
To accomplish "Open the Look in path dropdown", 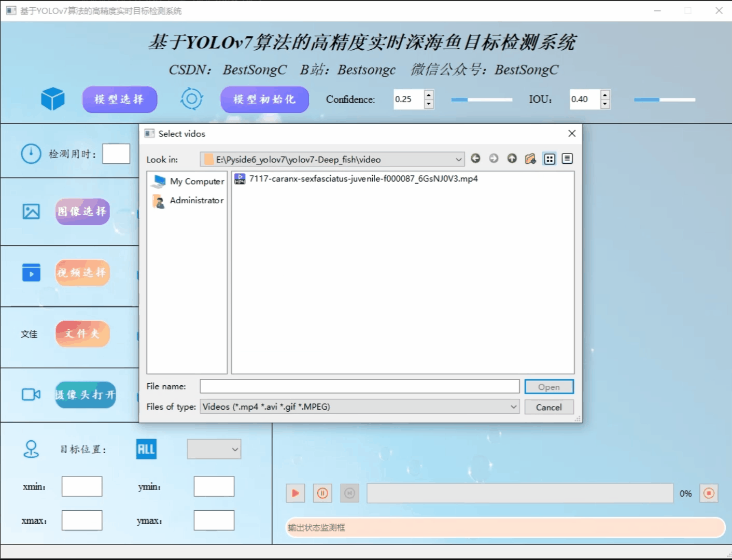I will 332,159.
